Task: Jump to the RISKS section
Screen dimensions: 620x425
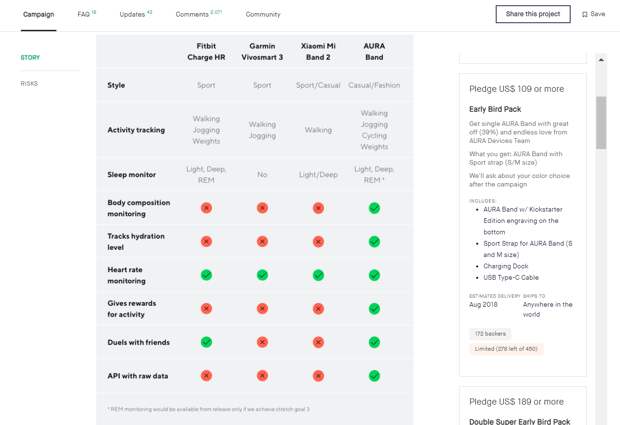Action: click(x=29, y=83)
